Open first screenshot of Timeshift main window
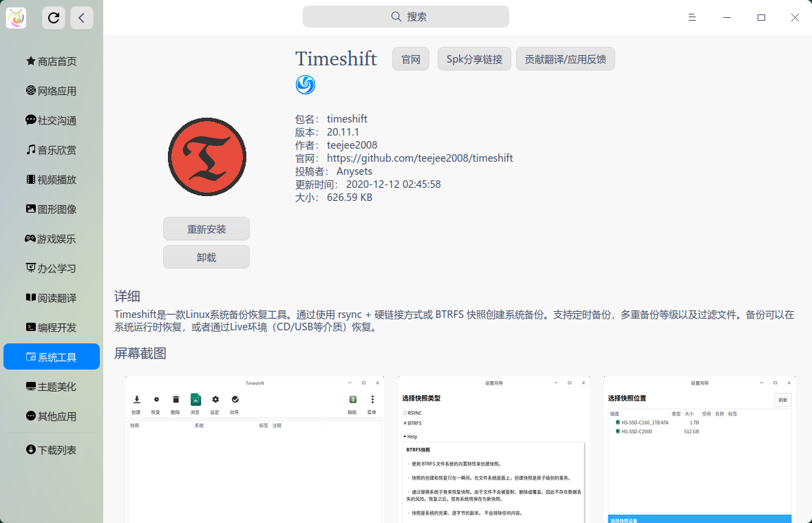 (255, 449)
